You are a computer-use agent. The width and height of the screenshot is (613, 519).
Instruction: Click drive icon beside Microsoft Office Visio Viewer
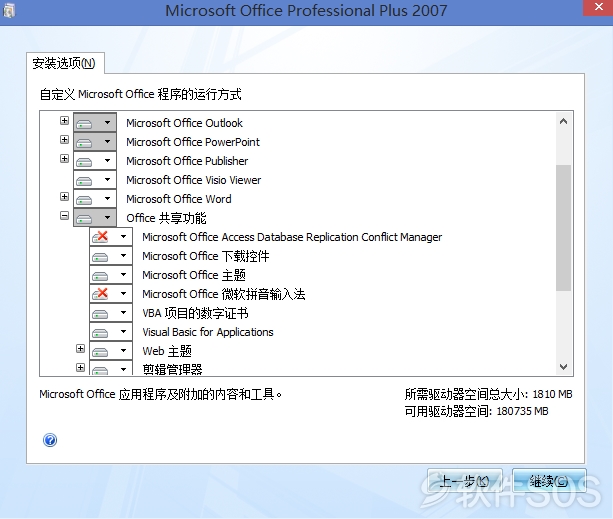click(x=84, y=181)
